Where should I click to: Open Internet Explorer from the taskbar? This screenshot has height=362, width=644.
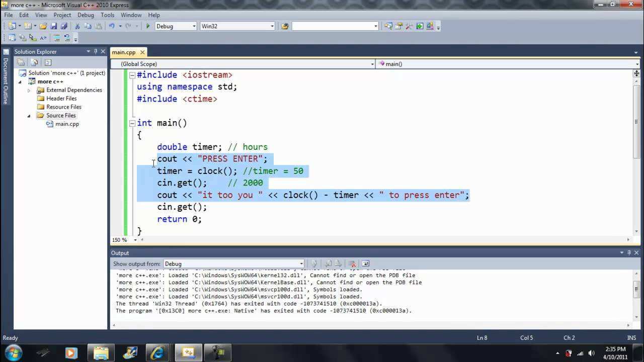(157, 352)
